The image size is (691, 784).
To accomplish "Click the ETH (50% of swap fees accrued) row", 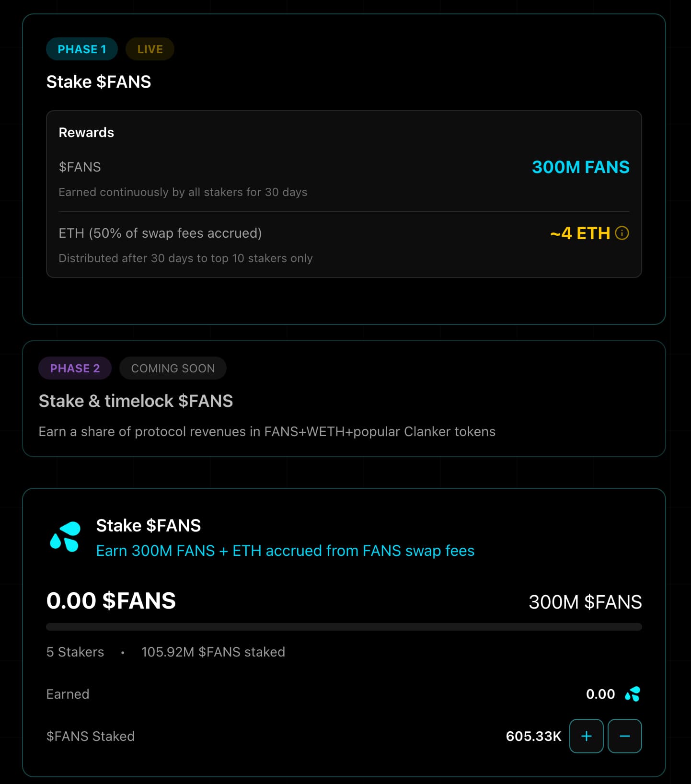I will (x=160, y=233).
